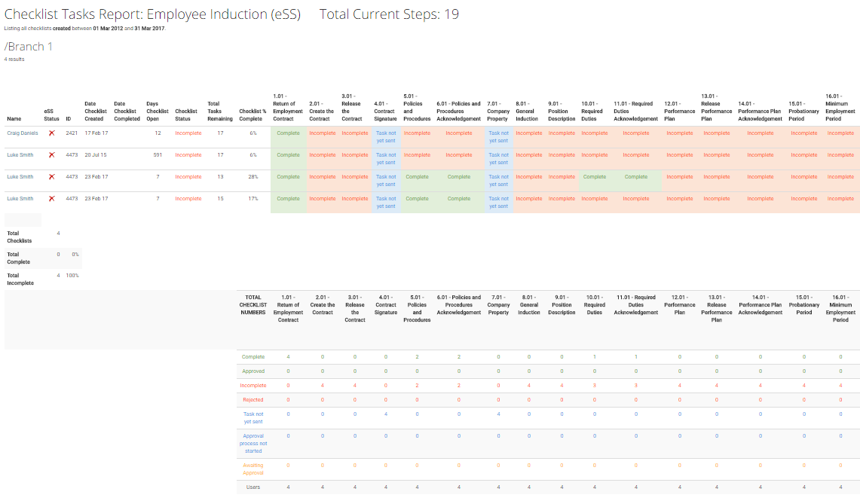Click Rejected row label in totals table
The image size is (860, 504).
pos(253,400)
